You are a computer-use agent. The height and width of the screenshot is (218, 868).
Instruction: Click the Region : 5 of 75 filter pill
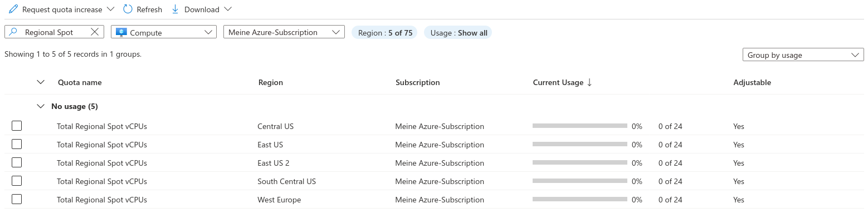pos(384,33)
